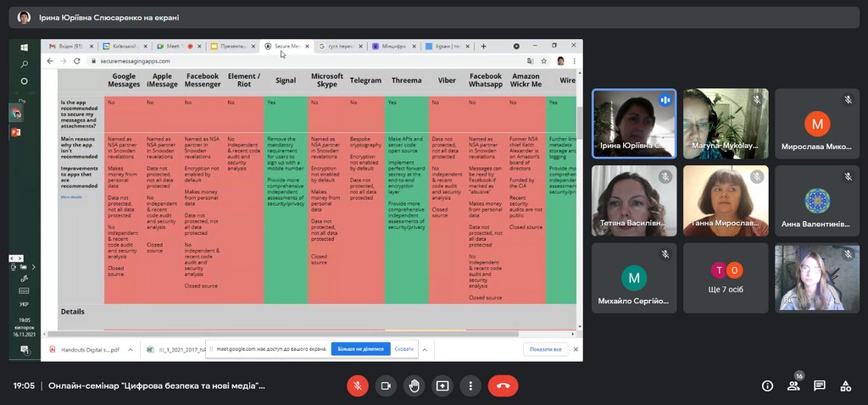Open the meeting details info icon
The height and width of the screenshot is (405, 868).
767,386
